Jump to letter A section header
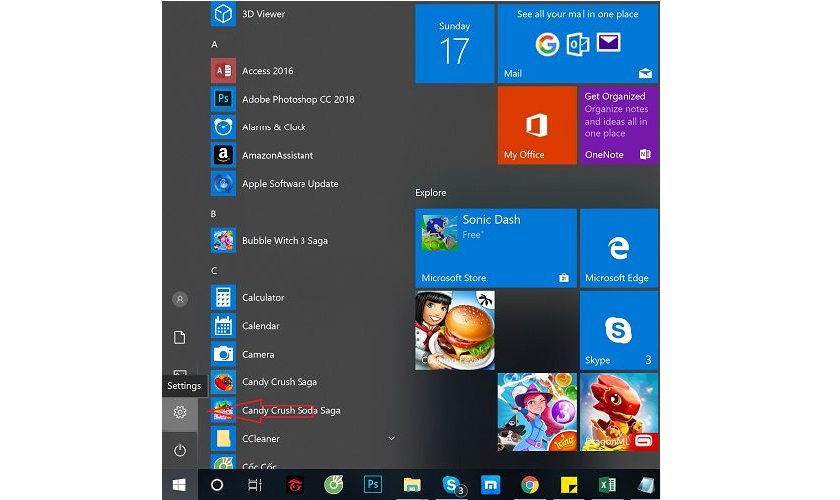Image resolution: width=840 pixels, height=500 pixels. click(214, 44)
